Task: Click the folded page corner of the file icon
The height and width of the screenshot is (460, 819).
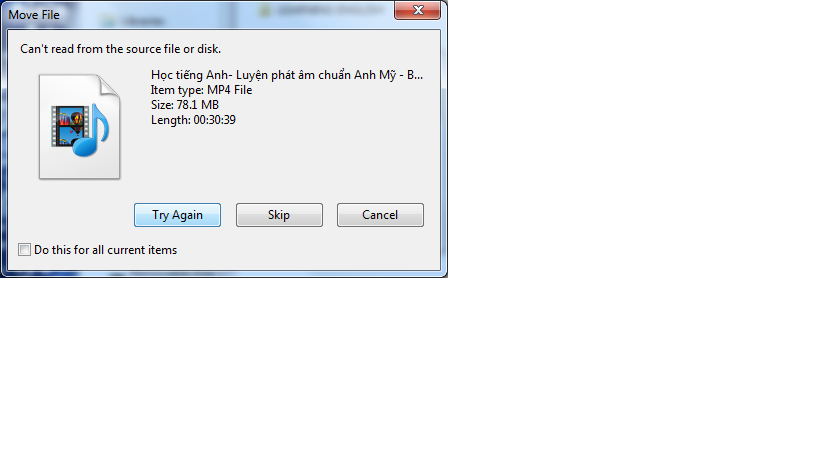Action: tap(109, 85)
